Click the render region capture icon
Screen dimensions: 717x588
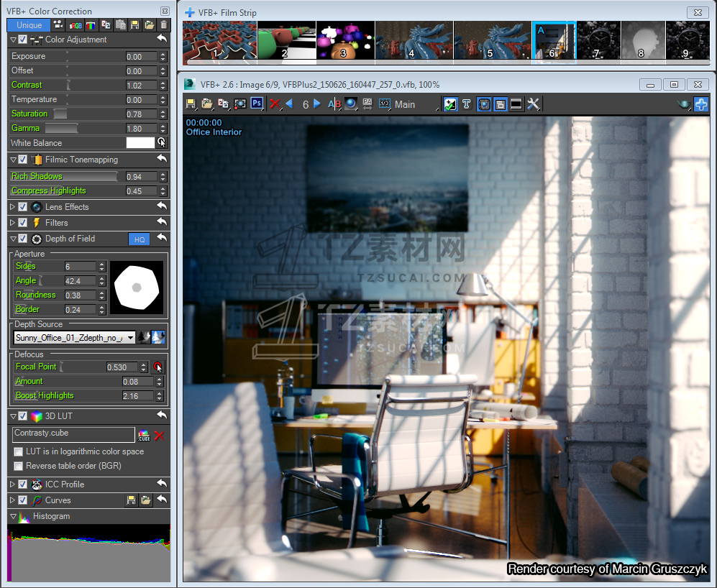[x=240, y=104]
